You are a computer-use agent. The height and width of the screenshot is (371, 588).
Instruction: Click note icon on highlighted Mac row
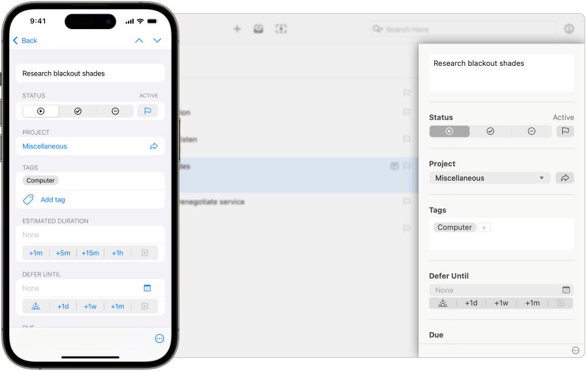tap(394, 166)
